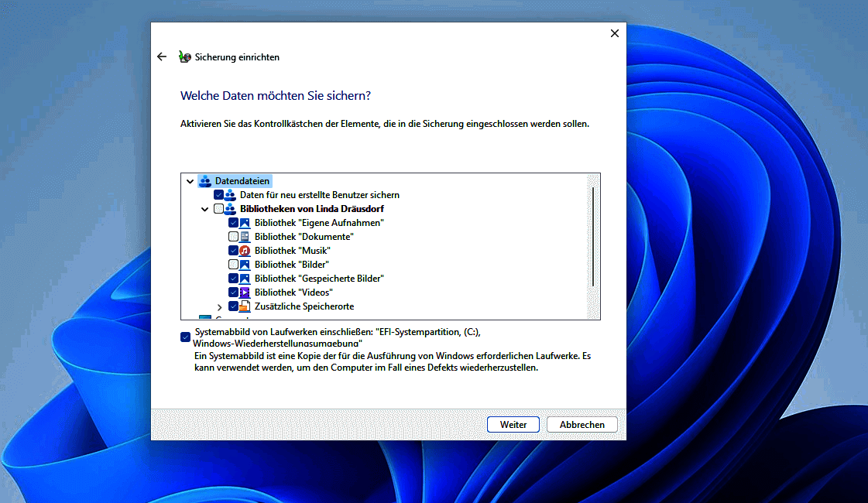Image resolution: width=868 pixels, height=503 pixels.
Task: Uncheck the Eigene Aufnahmen library checkbox
Action: (233, 223)
